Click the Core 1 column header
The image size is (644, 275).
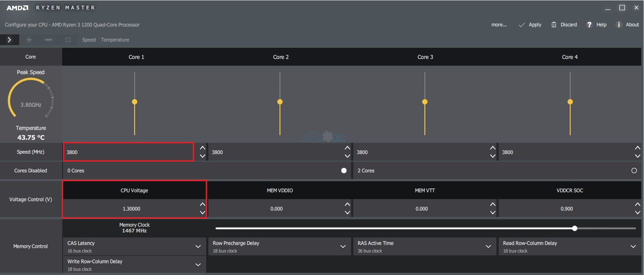pos(136,57)
